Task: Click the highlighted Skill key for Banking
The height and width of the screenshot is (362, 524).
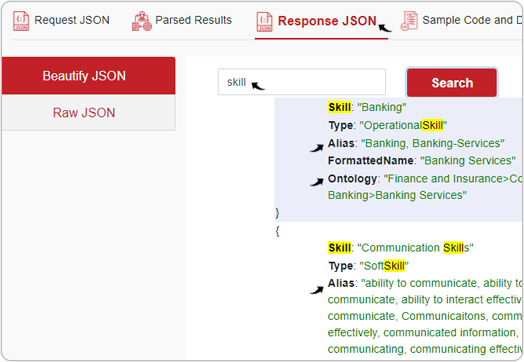Action: pyautogui.click(x=340, y=107)
